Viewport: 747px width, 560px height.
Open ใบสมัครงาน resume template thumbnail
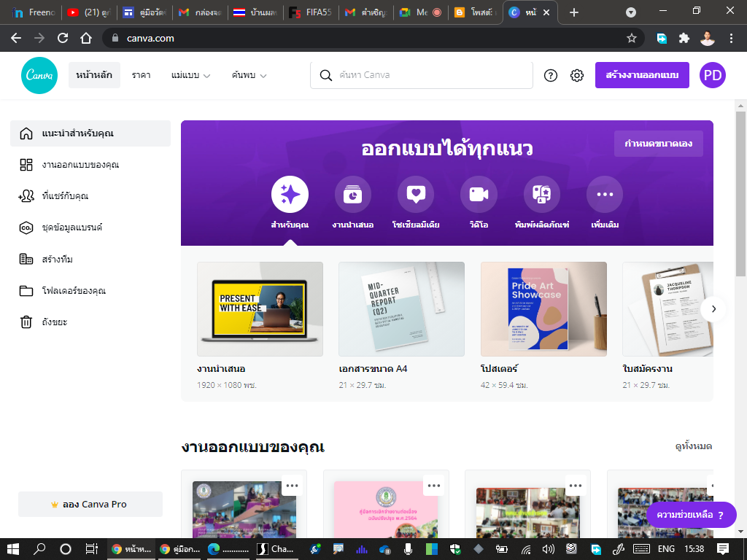coord(667,309)
